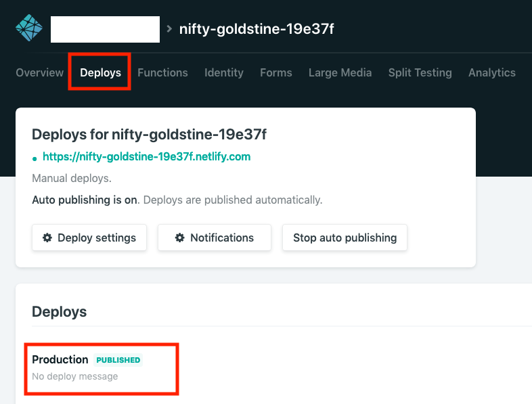Click the PUBLISHED status badge
532x404 pixels.
(118, 360)
